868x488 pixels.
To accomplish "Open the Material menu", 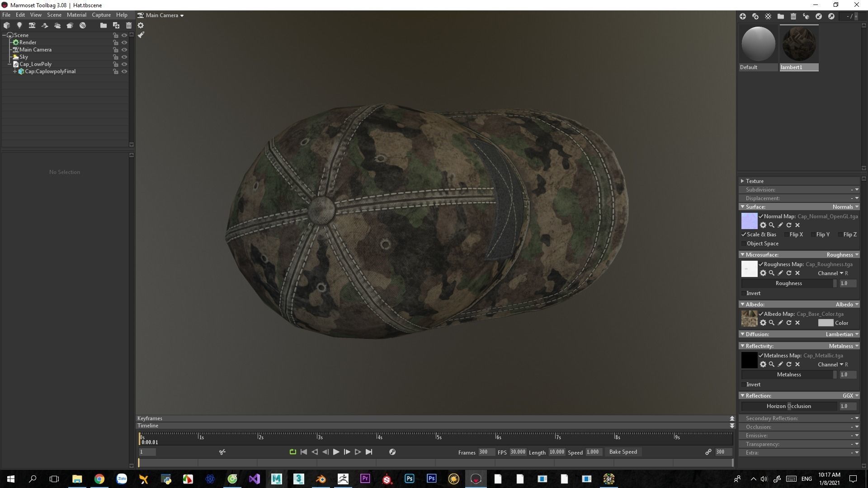I will [x=76, y=15].
